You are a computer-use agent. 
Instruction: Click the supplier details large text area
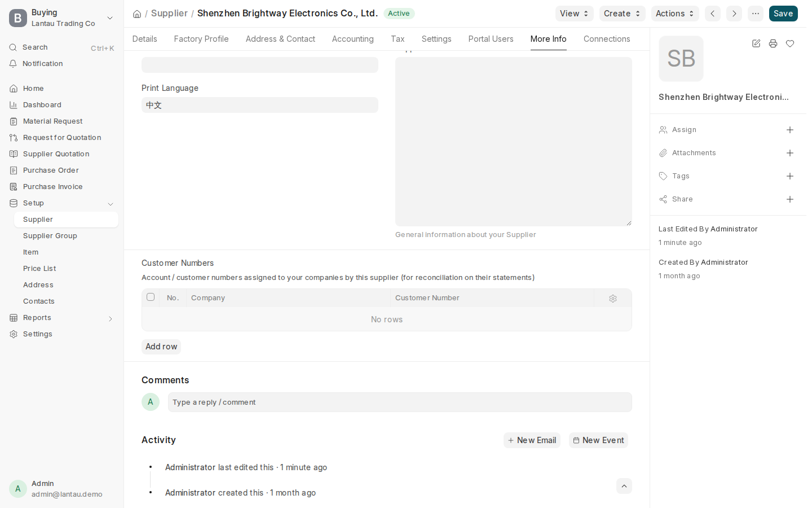point(514,142)
